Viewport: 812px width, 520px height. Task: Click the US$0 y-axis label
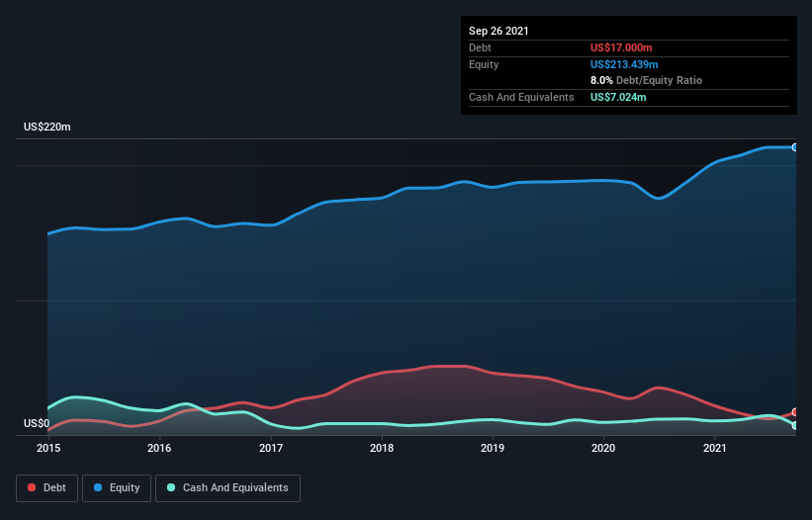coord(37,423)
